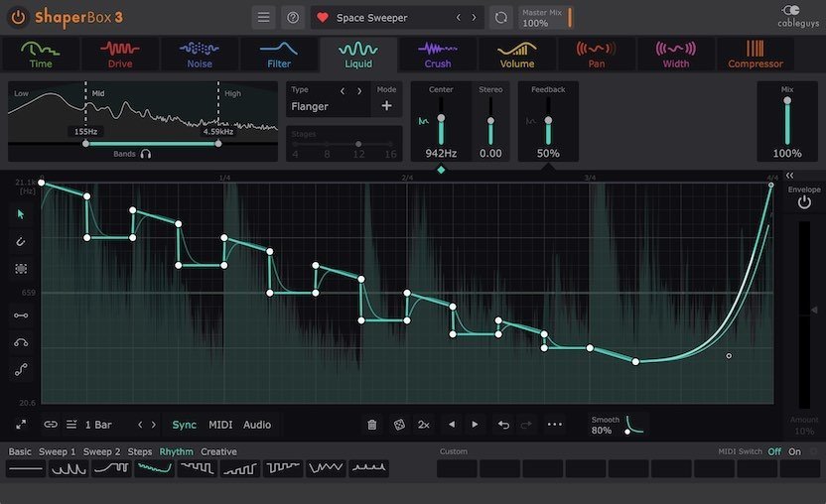Viewport: 826px width, 504px height.
Task: Select the Steps wave preset category
Action: 140,451
